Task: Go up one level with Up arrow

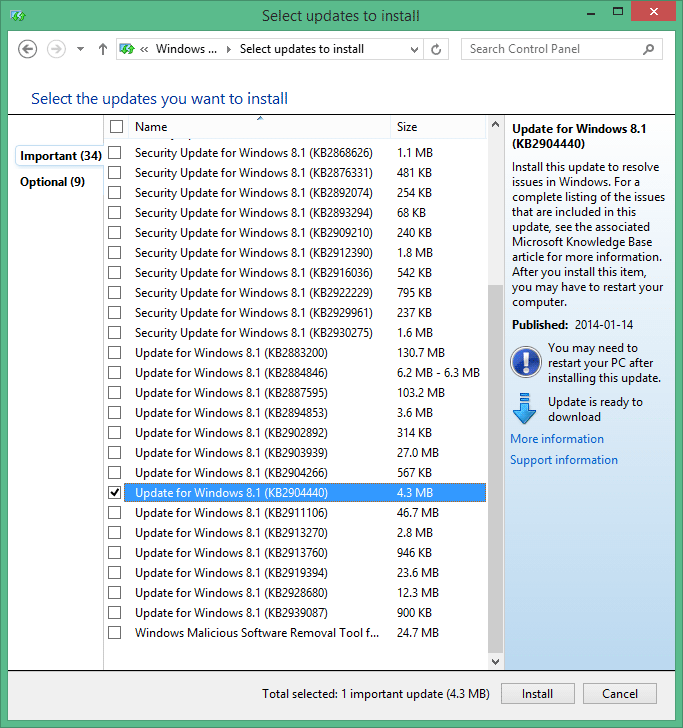Action: 103,49
